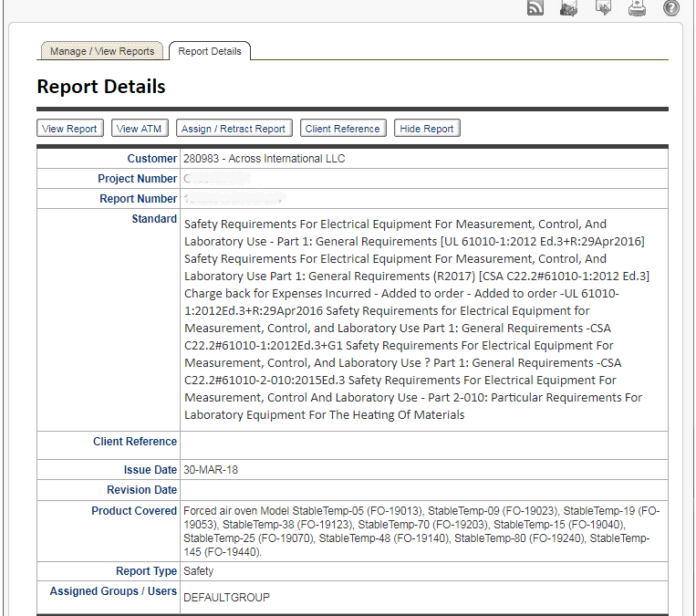Image resolution: width=696 pixels, height=616 pixels.
Task: Click the Client Reference button
Action: coord(343,129)
